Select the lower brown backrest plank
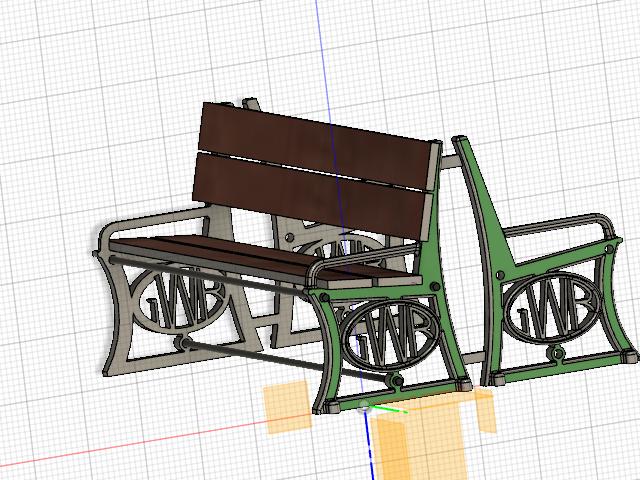The width and height of the screenshot is (640, 480). [x=308, y=196]
